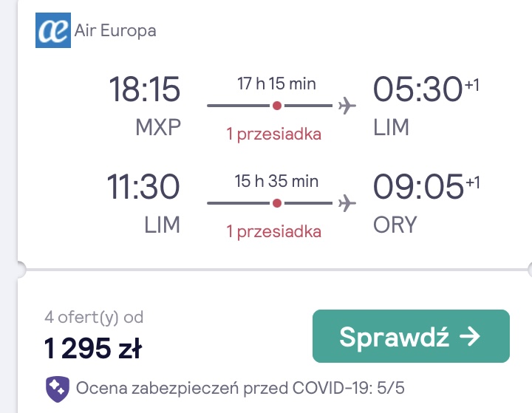Click the outbound flight airplane icon

[347, 106]
